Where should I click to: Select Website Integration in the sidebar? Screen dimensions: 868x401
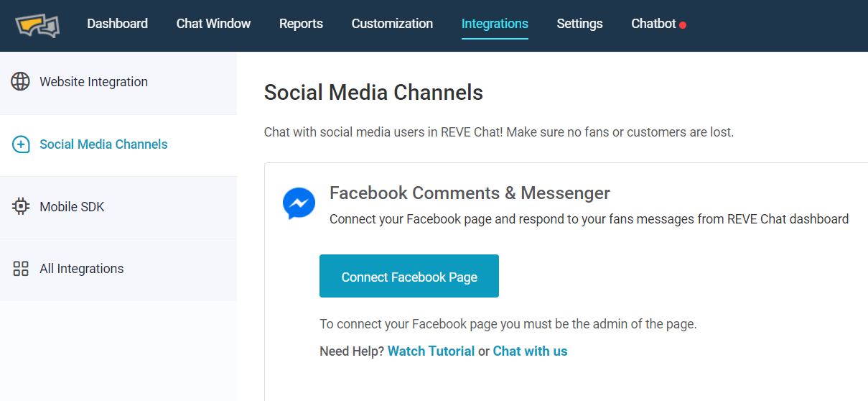118,83
